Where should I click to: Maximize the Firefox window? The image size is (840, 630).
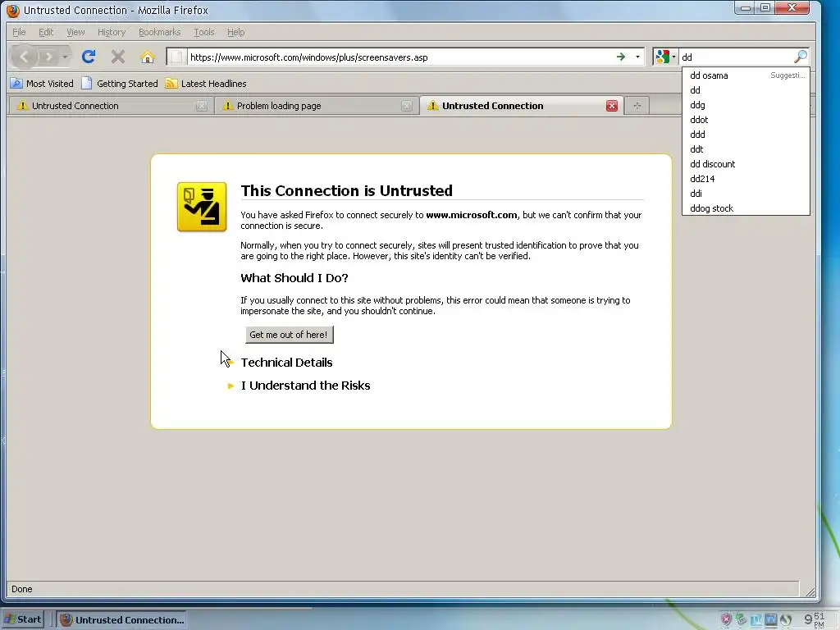click(765, 8)
